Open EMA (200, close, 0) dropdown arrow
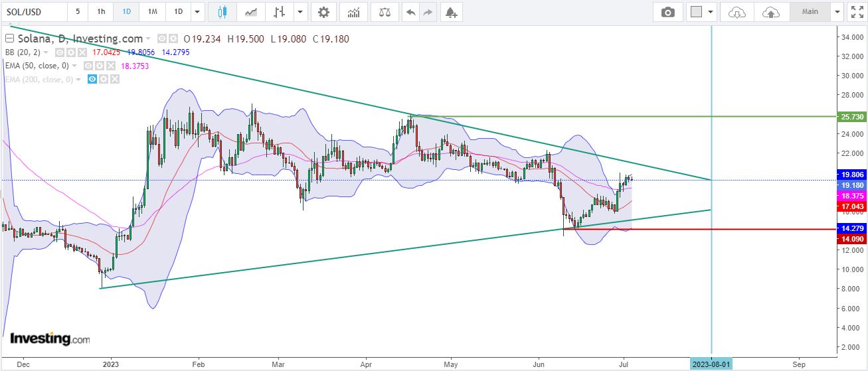Image resolution: width=868 pixels, height=371 pixels. pos(79,80)
